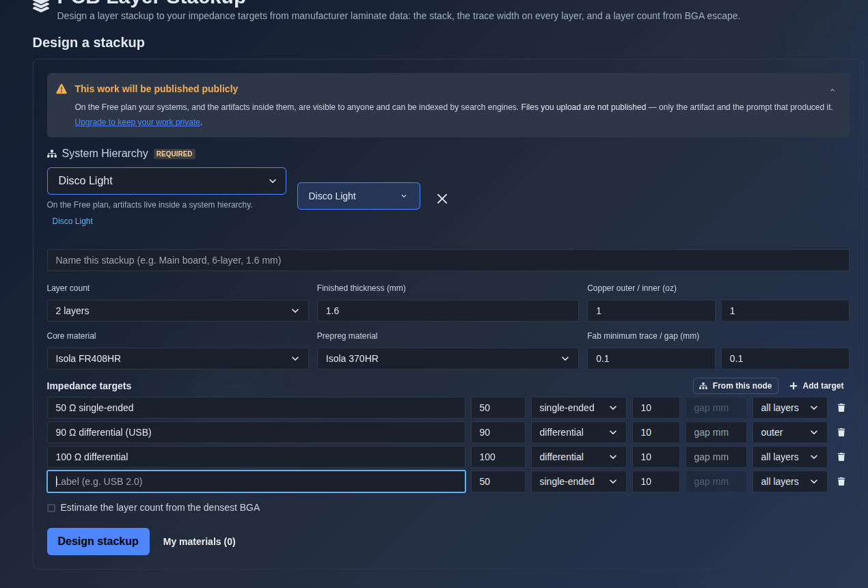Collapse the public publishing warning banner
The width and height of the screenshot is (868, 588).
(x=832, y=91)
